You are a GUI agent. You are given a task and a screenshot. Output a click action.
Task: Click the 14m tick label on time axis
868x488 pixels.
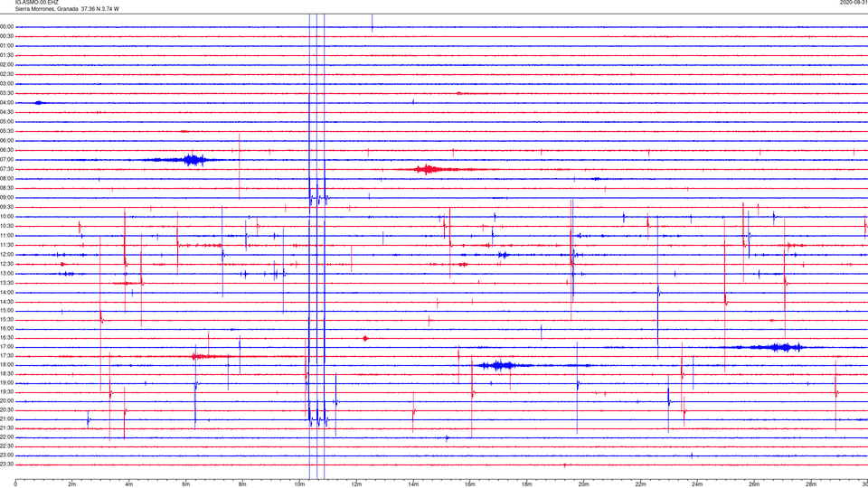413,484
